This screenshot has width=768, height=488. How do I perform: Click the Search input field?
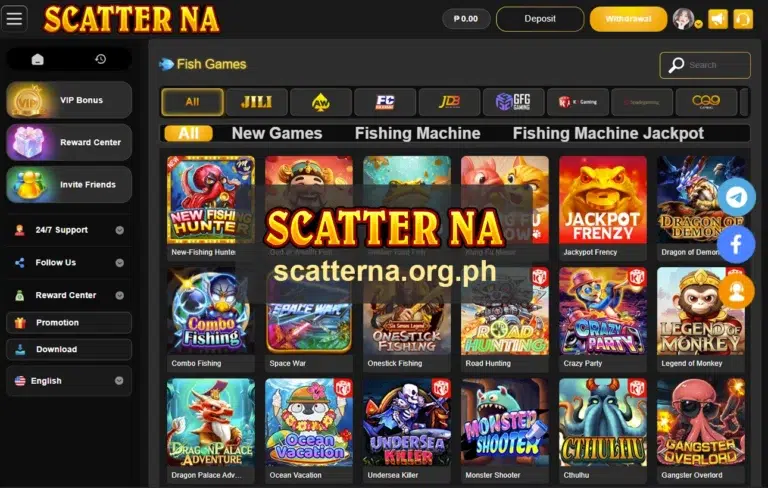pos(705,65)
